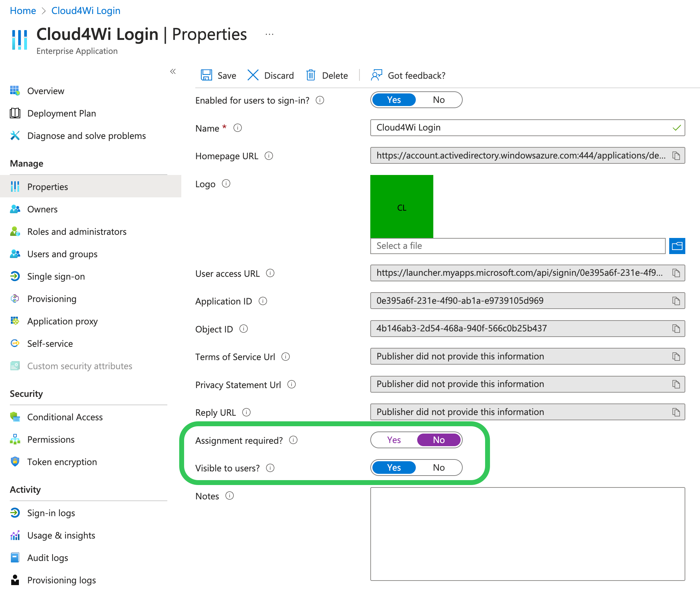This screenshot has height=590, width=700.
Task: Browse for a logo file
Action: [677, 246]
